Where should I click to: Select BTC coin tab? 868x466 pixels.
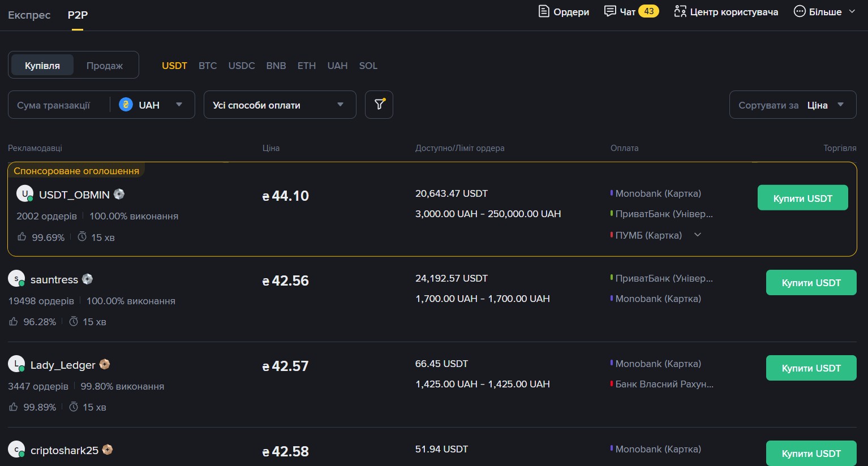click(208, 66)
